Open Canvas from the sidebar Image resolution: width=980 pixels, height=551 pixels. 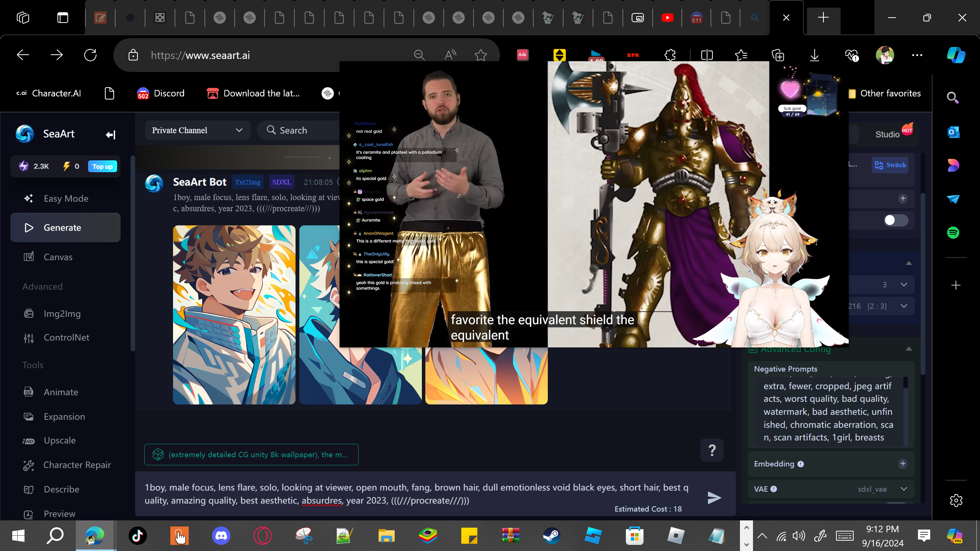tap(65, 257)
